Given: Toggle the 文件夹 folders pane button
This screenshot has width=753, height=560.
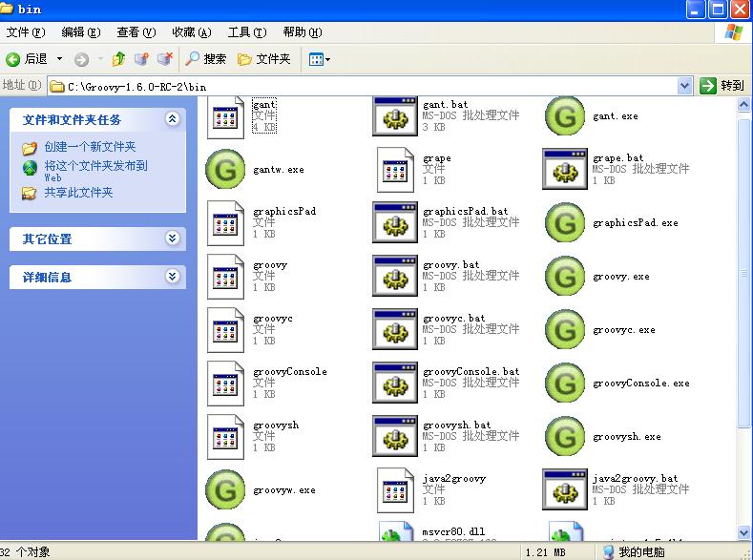Looking at the screenshot, I should click(264, 59).
